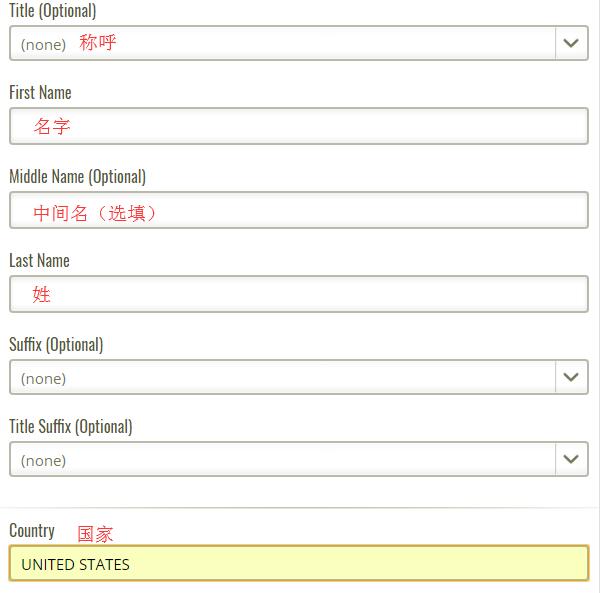Image resolution: width=600 pixels, height=593 pixels.
Task: Click the "Suffix (Optional)" label
Action: [56, 345]
